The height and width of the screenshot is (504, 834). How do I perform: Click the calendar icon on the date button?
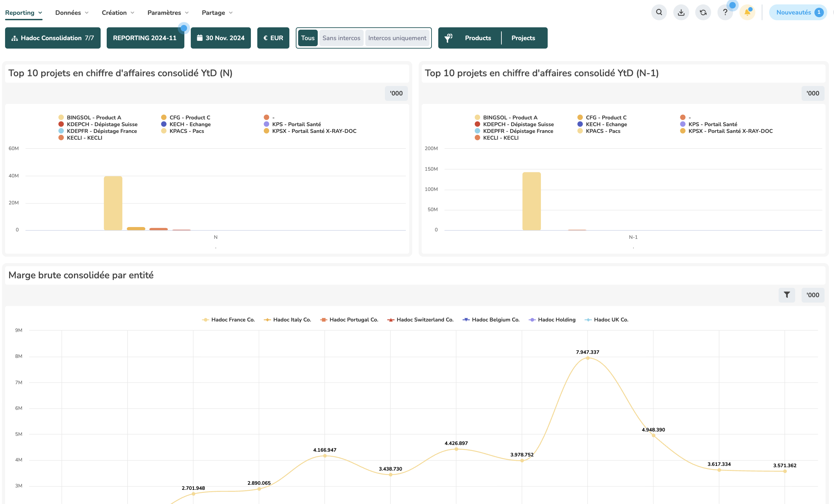200,38
